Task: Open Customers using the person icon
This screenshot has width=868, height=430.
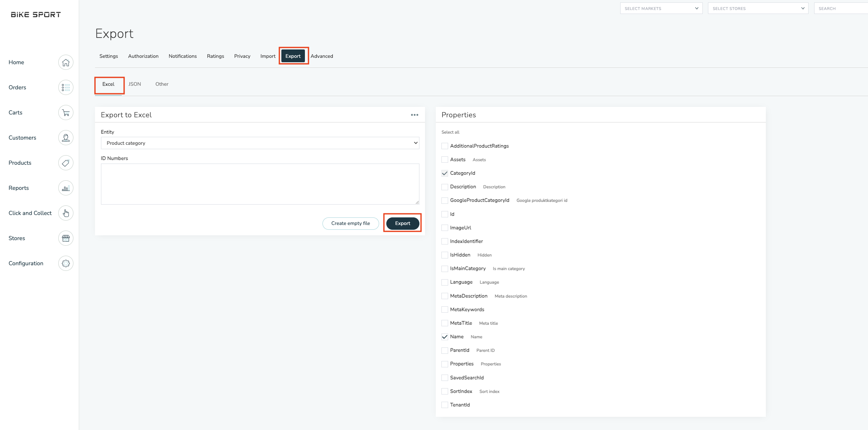Action: click(65, 138)
